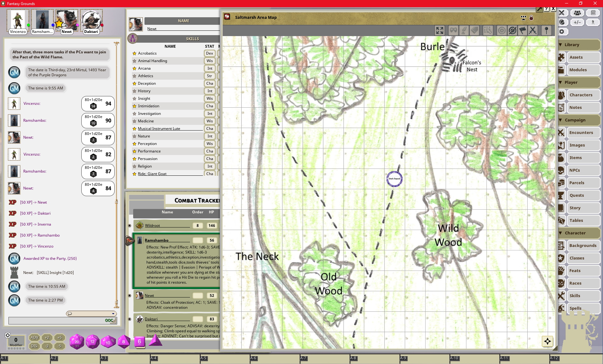Collapse the Library sidebar section

[x=579, y=45]
